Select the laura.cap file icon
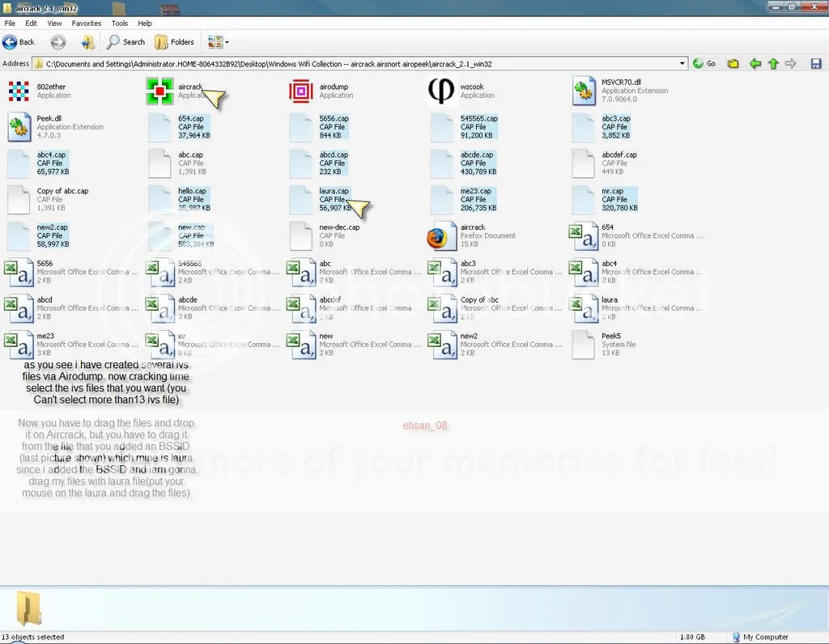 (x=301, y=200)
